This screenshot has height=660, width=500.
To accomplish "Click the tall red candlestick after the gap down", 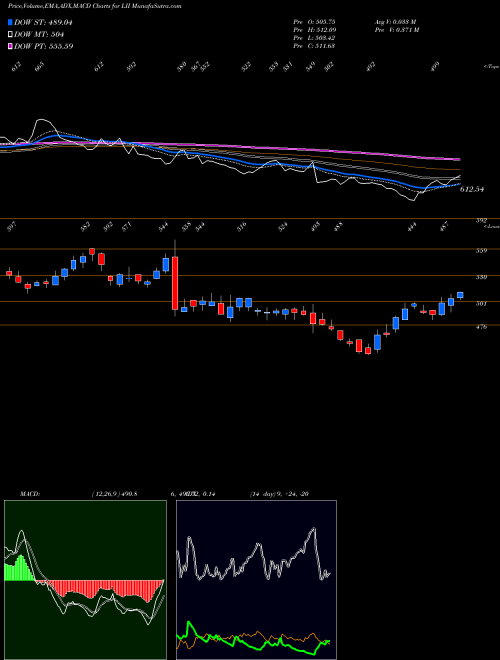I will point(175,283).
